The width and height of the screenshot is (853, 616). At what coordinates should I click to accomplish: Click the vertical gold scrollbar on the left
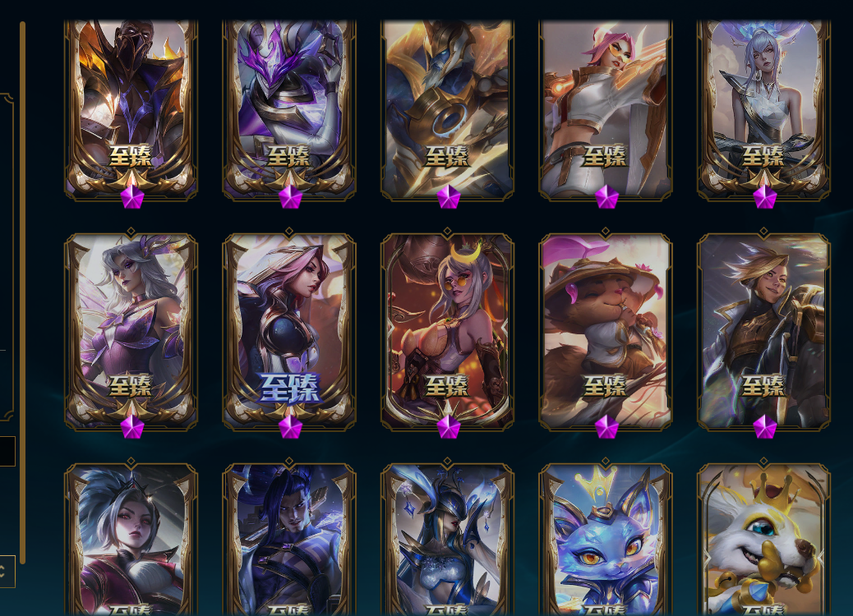point(22,292)
